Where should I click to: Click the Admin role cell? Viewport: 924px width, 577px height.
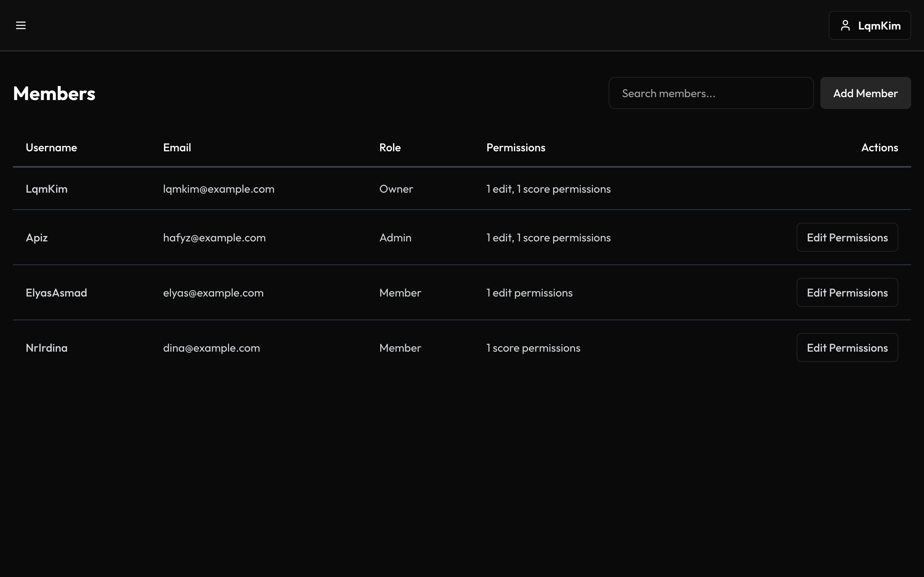tap(395, 238)
